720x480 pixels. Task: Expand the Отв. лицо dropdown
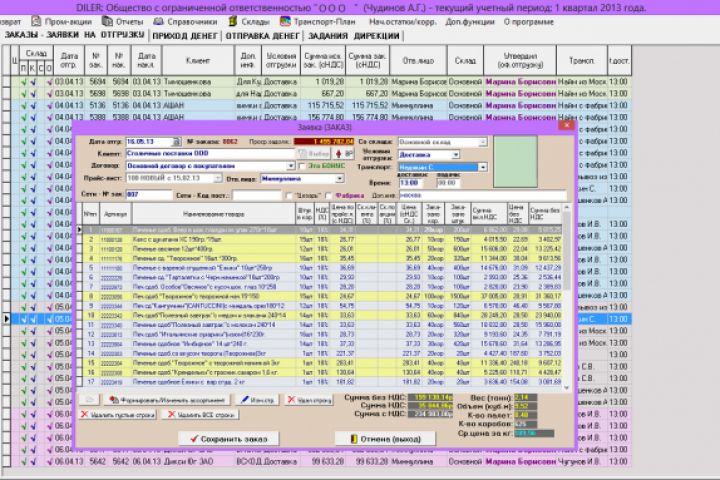340,178
